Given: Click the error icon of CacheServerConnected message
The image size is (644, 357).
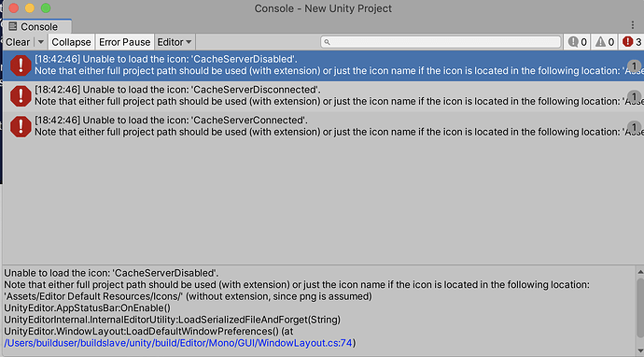Looking at the screenshot, I should point(21,126).
